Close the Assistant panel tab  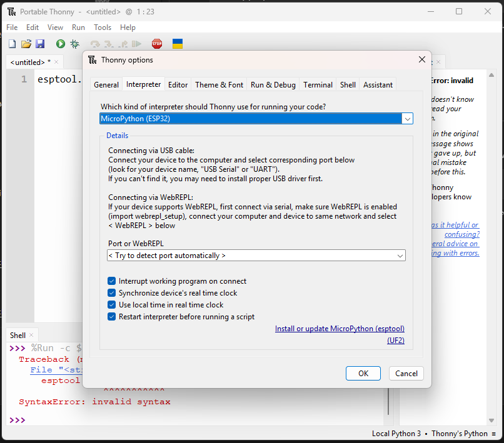tap(438, 62)
